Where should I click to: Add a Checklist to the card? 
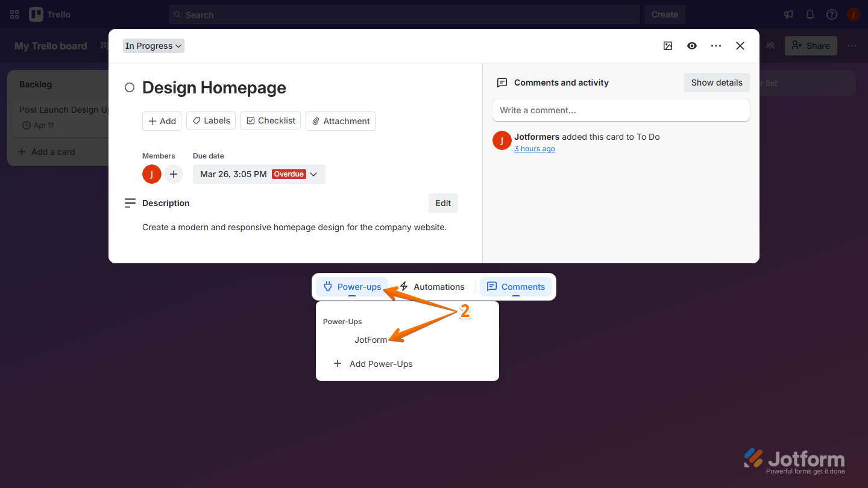tap(271, 121)
